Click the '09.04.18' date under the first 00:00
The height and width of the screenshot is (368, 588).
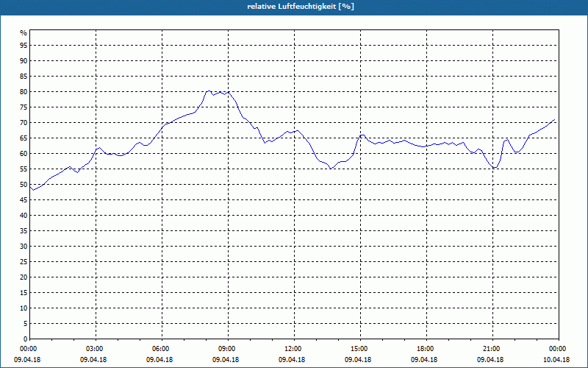click(x=27, y=360)
